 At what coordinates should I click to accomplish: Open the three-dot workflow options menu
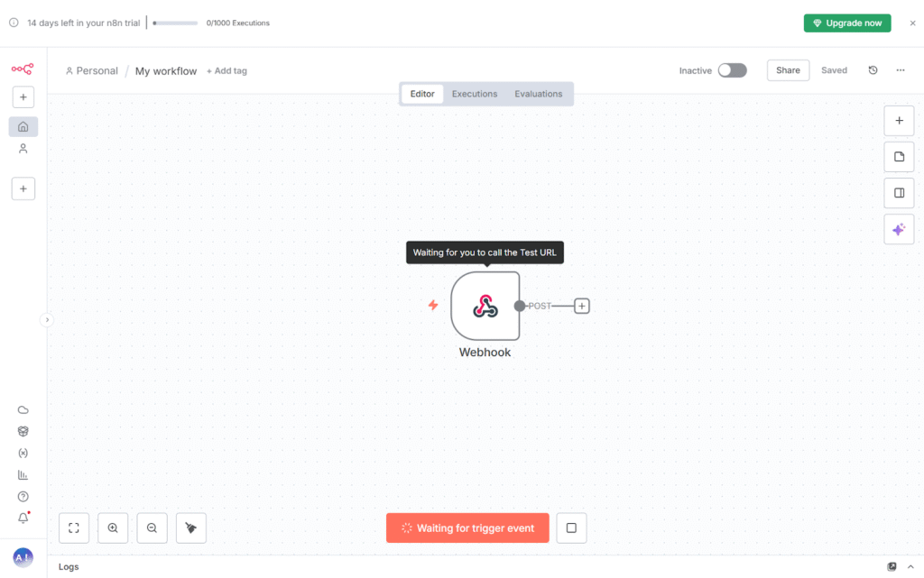point(900,70)
